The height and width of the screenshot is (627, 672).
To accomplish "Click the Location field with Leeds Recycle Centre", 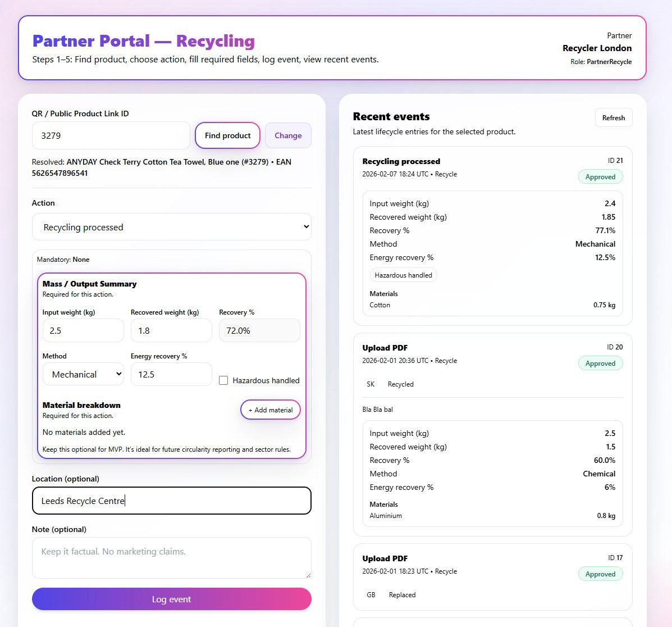I will [171, 501].
